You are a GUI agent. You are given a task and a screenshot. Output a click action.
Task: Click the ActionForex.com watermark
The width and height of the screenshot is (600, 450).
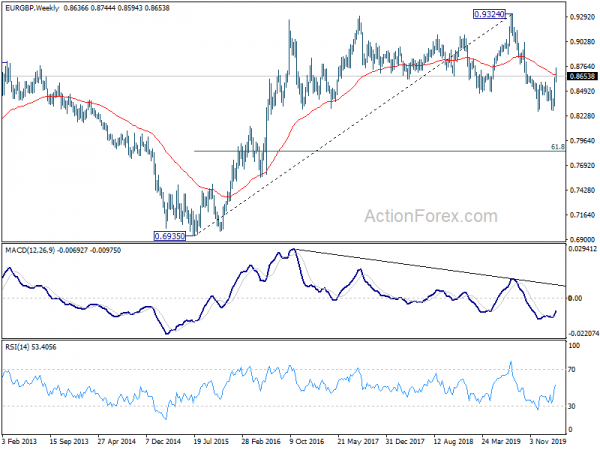point(431,216)
